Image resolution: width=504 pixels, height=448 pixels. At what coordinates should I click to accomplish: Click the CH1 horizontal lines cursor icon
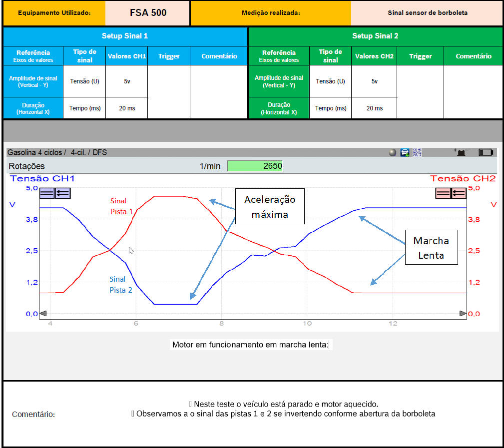pyautogui.click(x=47, y=193)
